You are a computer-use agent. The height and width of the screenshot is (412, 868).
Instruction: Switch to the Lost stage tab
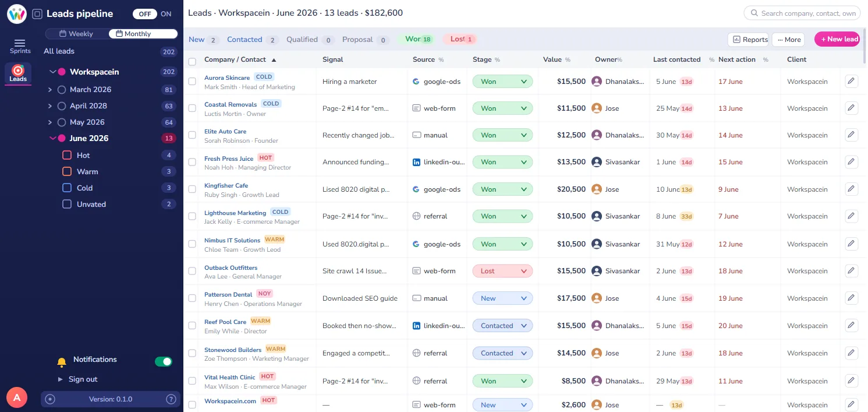click(460, 39)
